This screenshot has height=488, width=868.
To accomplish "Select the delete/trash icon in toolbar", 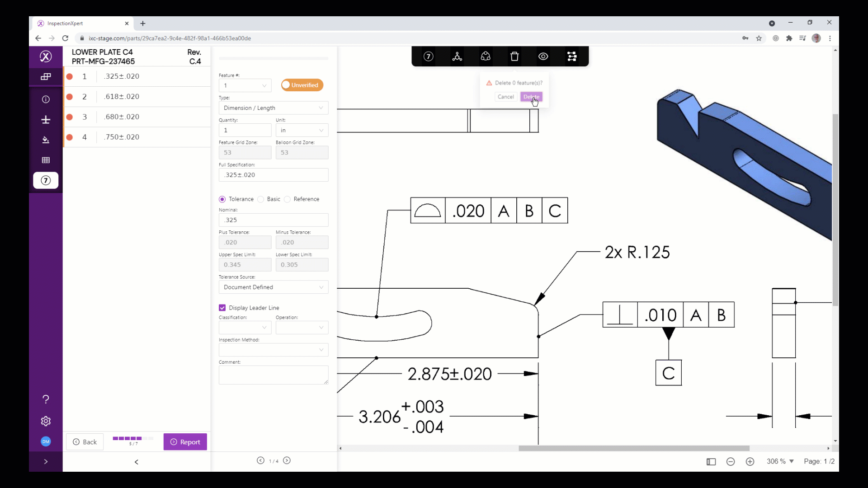I will point(514,56).
